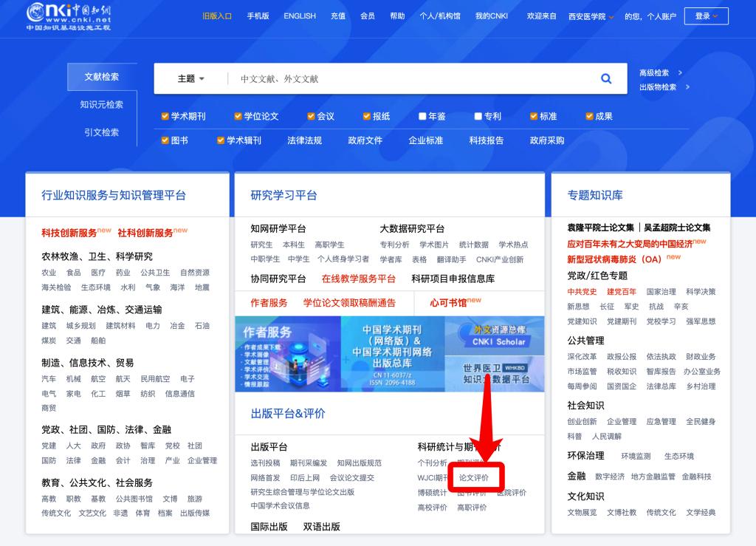
Task: Expand the 登录 login dropdown
Action: (x=706, y=16)
